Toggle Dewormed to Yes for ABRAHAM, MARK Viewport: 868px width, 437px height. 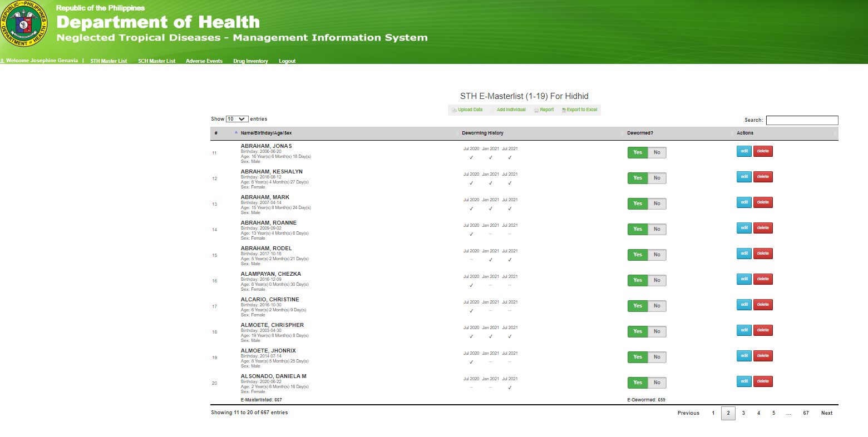[x=638, y=203]
